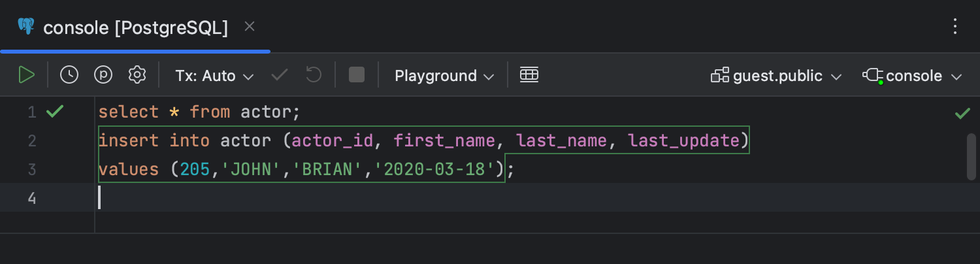Click the view parameters icon
The height and width of the screenshot is (264, 980).
click(x=103, y=75)
